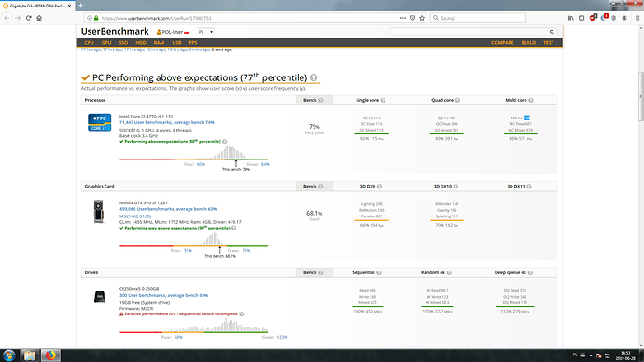Screen dimensions: 644x362
Task: Go to browser home page icon
Action: 39,18
